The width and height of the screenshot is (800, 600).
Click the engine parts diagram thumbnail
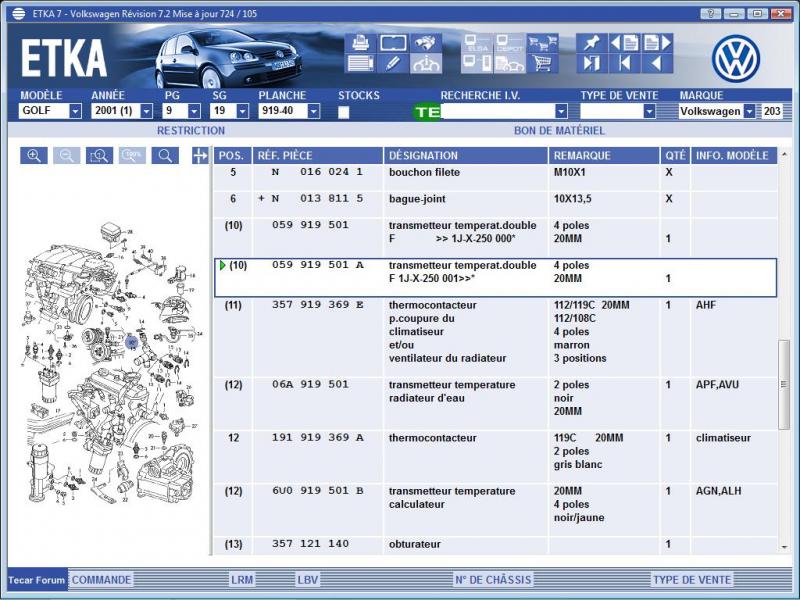(x=110, y=363)
